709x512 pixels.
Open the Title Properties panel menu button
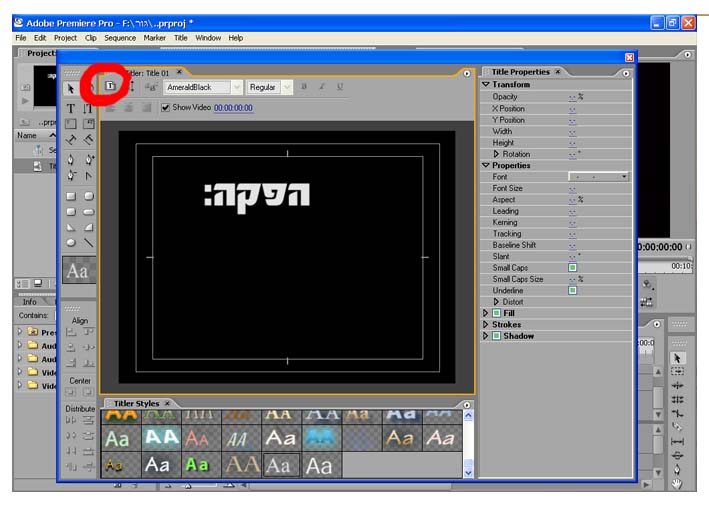(x=626, y=73)
